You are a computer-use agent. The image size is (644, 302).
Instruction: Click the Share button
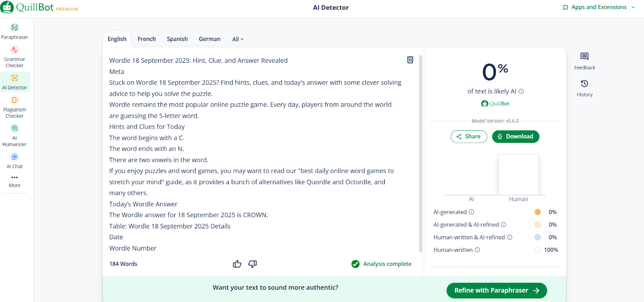click(469, 137)
